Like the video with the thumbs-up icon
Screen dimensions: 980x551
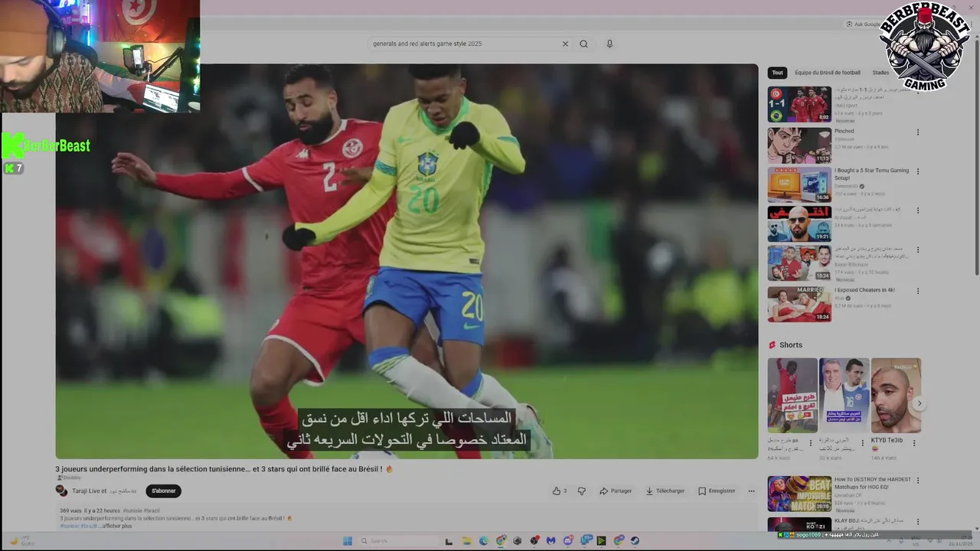click(557, 491)
